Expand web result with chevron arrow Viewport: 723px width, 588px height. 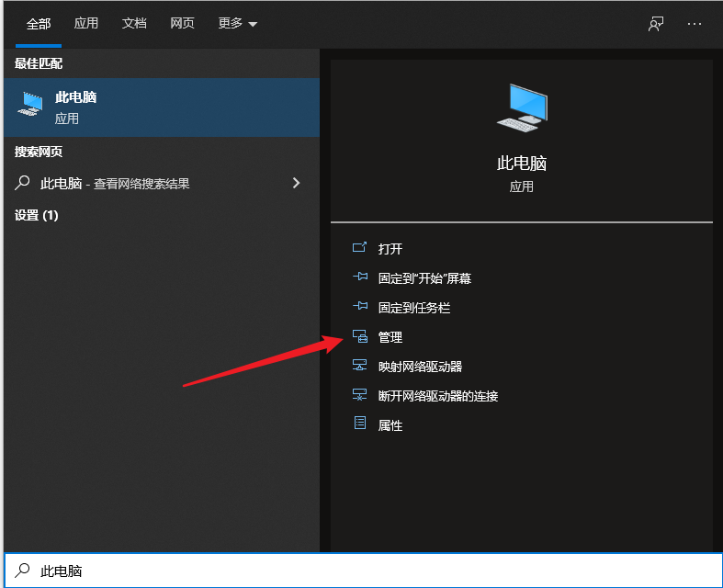tap(296, 183)
